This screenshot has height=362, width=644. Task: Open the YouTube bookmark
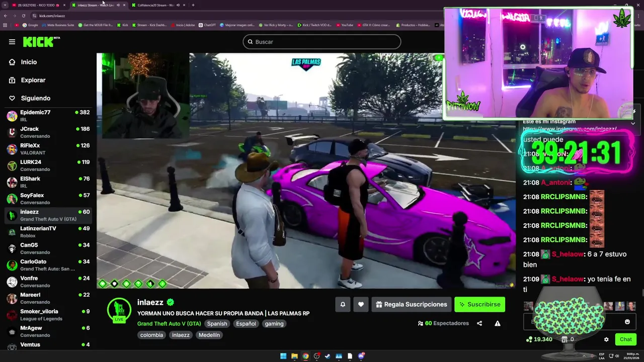(x=345, y=25)
